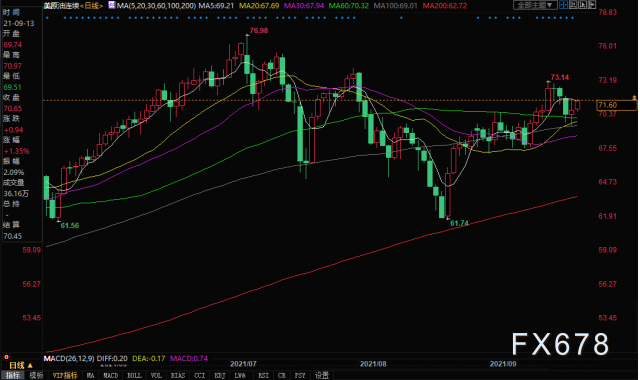Click the change value +0.94
640x380 pixels.
[13, 130]
